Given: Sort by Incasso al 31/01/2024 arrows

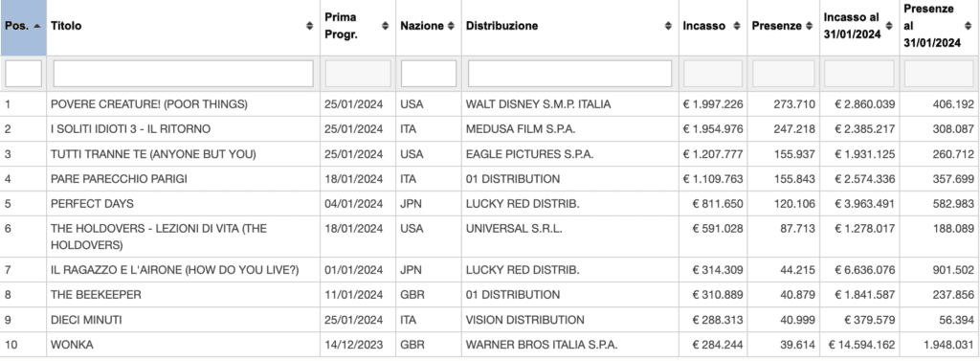Looking at the screenshot, I should coord(889,26).
